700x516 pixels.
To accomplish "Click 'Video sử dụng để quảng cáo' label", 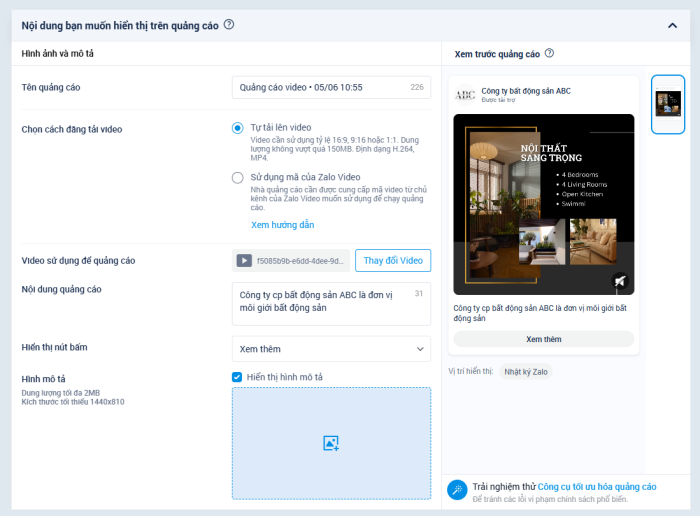I will (x=78, y=261).
